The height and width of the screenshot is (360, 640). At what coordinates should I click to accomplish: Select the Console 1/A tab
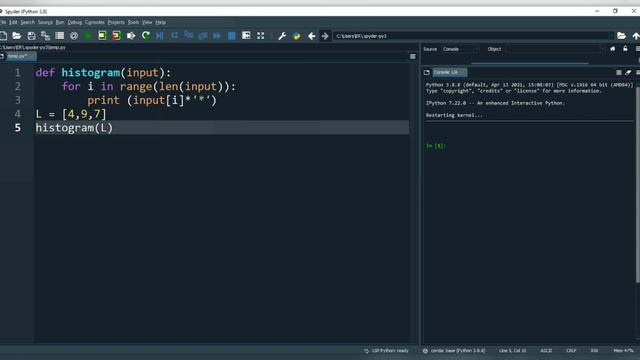[449, 72]
